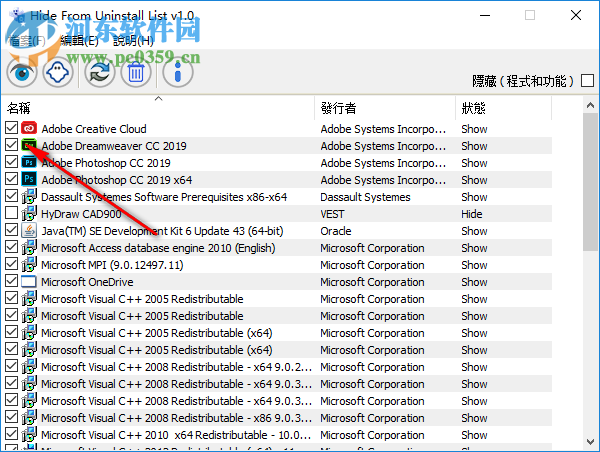Toggle the Microsoft MPI checkbox
The image size is (600, 452).
point(12,264)
